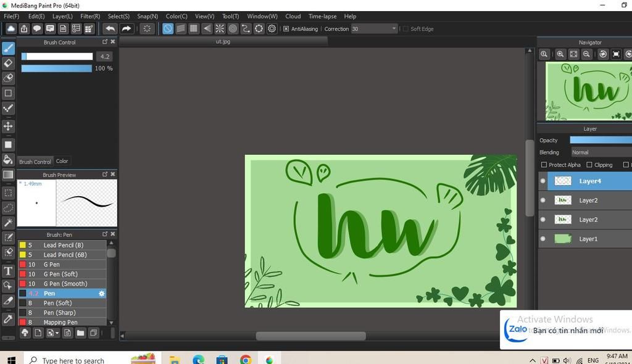Hide Layer4 using its visibility dot

click(x=543, y=181)
